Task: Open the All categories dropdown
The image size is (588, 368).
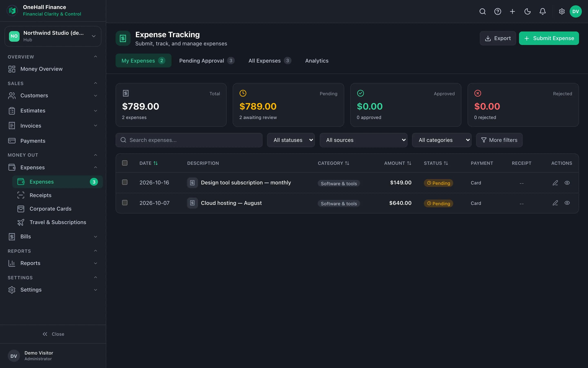Action: (x=442, y=140)
